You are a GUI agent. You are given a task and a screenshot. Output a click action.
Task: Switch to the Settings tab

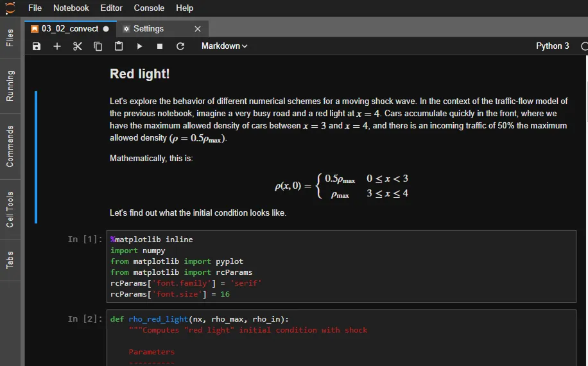[148, 29]
